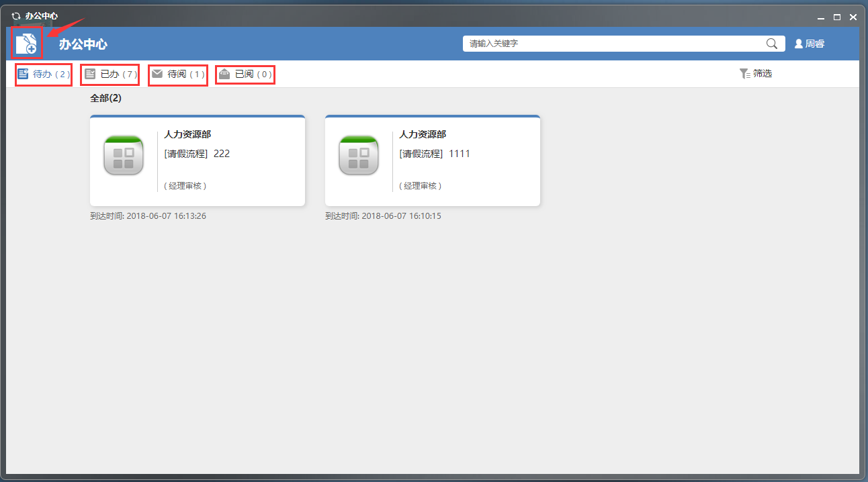Click the search magnifier icon
This screenshot has height=482, width=868.
coord(772,44)
